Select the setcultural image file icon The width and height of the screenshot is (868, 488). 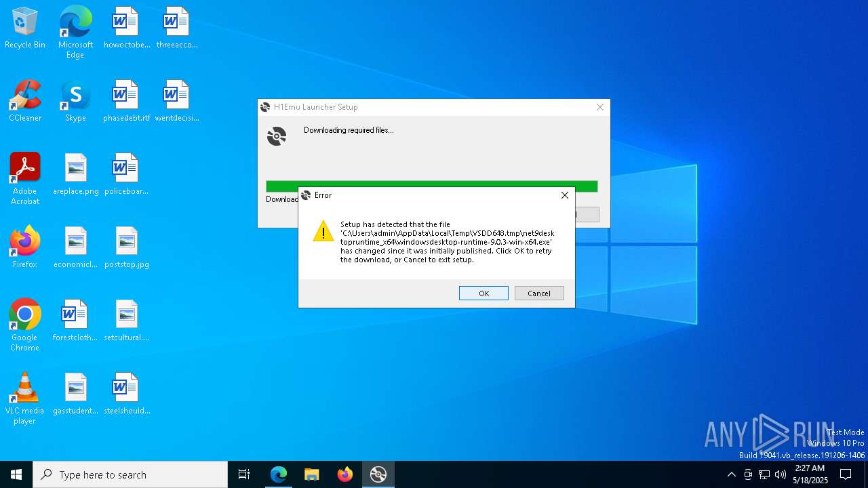(x=126, y=321)
